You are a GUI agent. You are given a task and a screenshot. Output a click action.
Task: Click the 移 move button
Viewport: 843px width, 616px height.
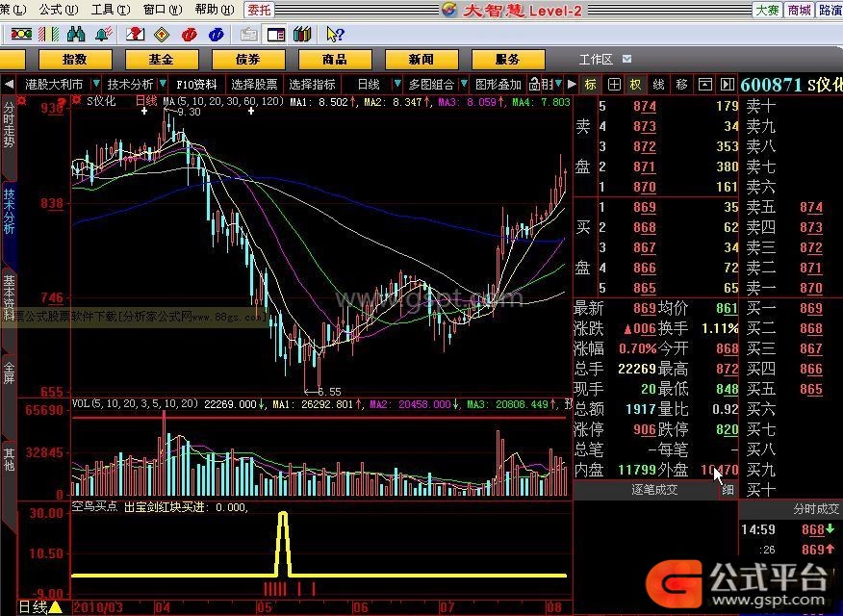coord(681,85)
